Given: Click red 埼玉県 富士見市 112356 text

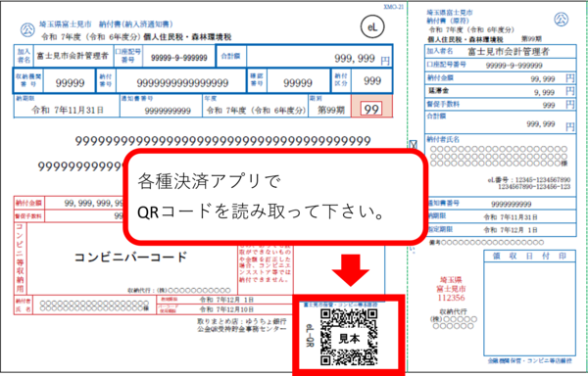Looking at the screenshot, I should coord(451,289).
